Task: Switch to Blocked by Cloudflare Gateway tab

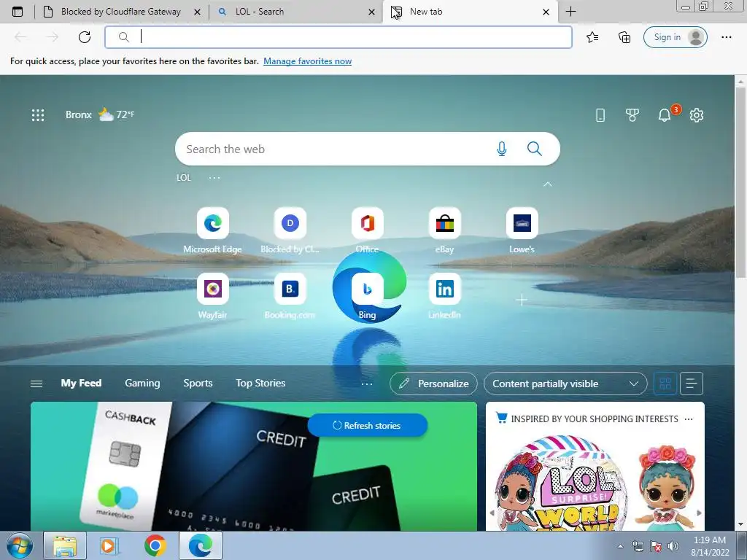Action: [x=121, y=12]
